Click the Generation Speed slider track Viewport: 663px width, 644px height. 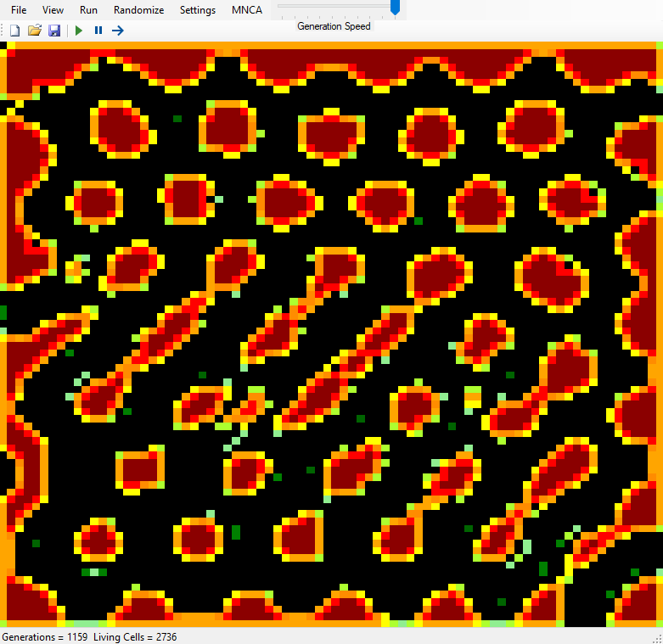[333, 6]
